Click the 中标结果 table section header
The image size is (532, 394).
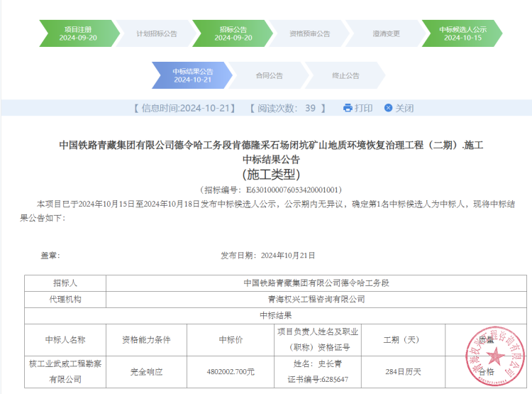[x=275, y=315]
